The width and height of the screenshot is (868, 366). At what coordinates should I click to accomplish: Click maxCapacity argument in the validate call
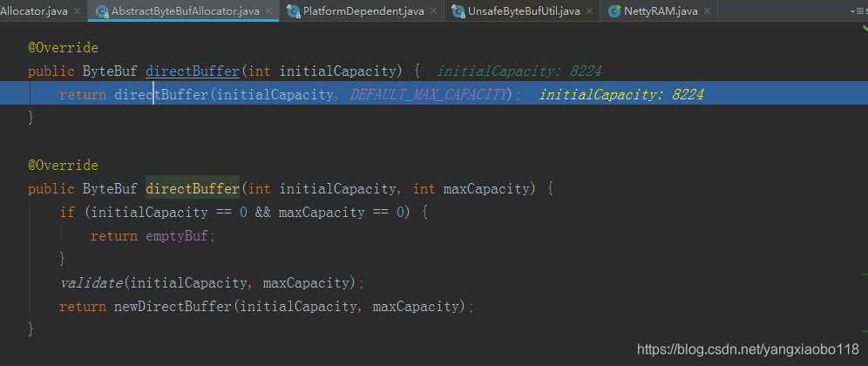click(x=306, y=283)
